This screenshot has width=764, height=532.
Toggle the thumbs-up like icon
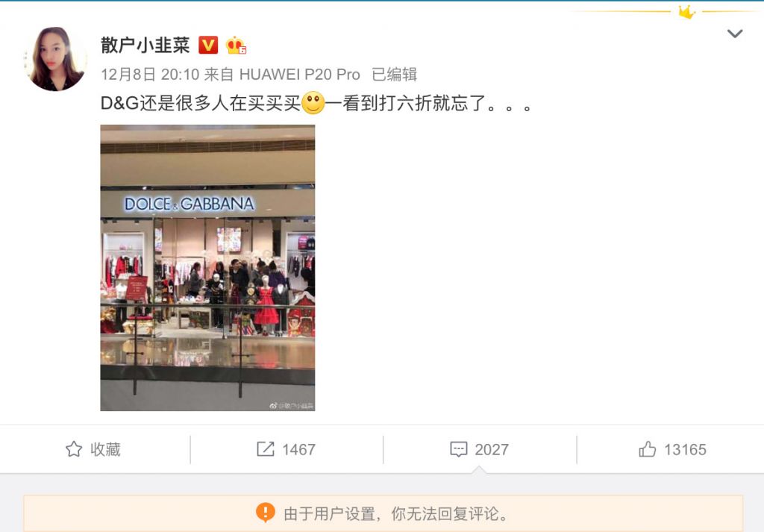pos(647,449)
